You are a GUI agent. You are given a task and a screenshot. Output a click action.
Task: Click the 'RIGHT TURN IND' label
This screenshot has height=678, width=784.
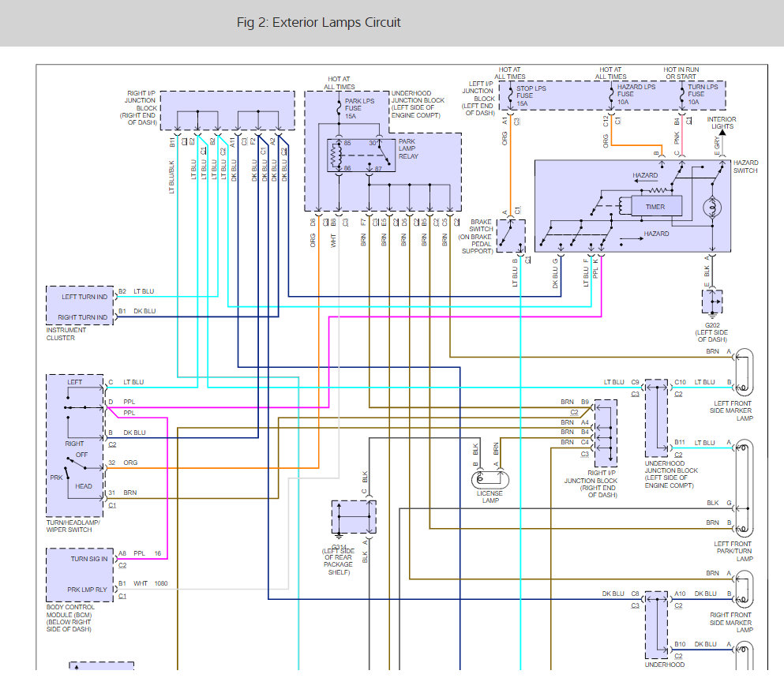tap(82, 317)
